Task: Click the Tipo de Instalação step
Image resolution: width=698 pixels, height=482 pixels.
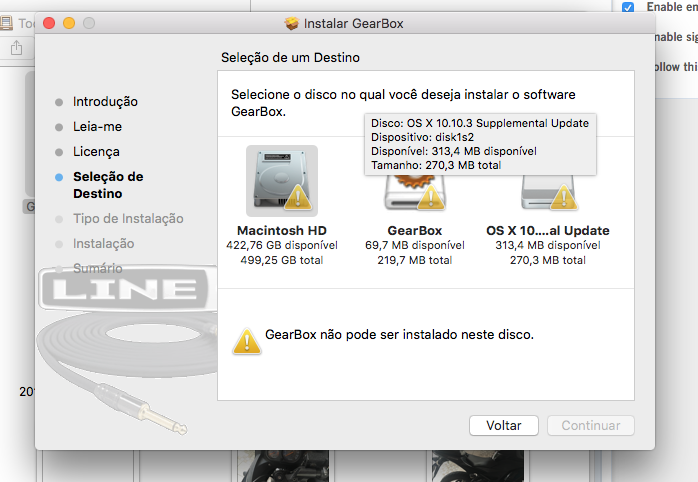Action: [x=128, y=219]
